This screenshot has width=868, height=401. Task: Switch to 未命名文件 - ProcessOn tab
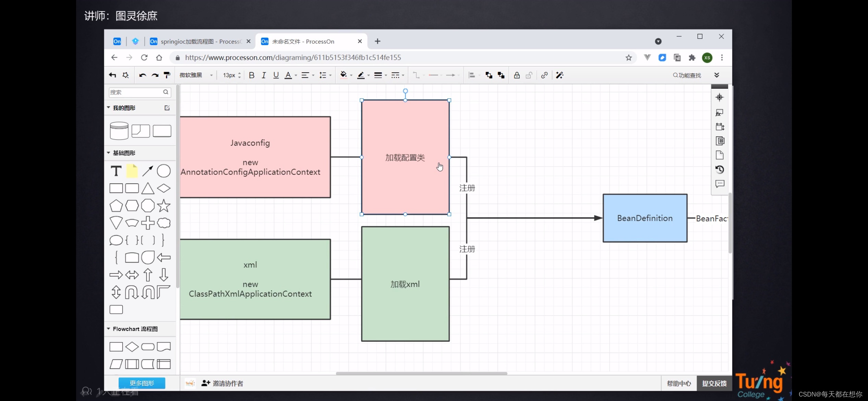coord(311,41)
